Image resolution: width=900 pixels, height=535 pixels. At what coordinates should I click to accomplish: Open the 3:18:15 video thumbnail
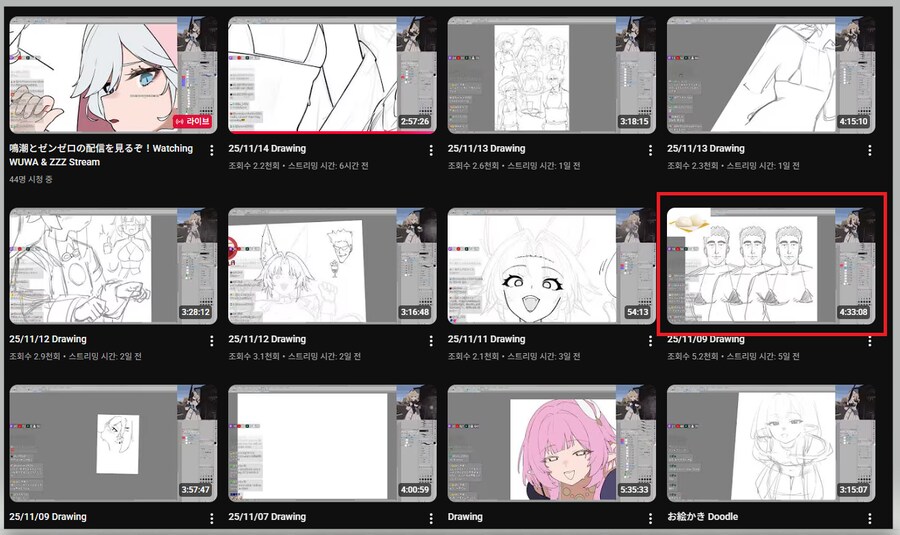(x=552, y=75)
